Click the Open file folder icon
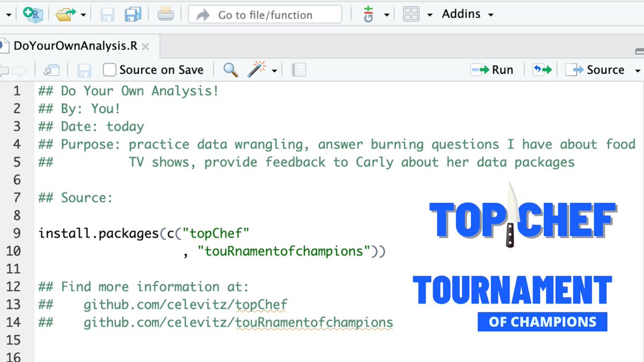This screenshot has width=644, height=362. point(65,14)
